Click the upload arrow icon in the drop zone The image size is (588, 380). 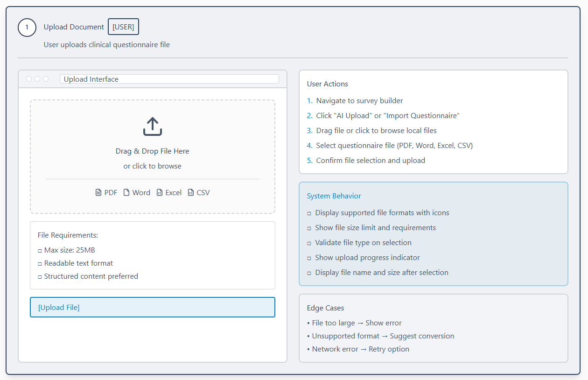point(152,127)
